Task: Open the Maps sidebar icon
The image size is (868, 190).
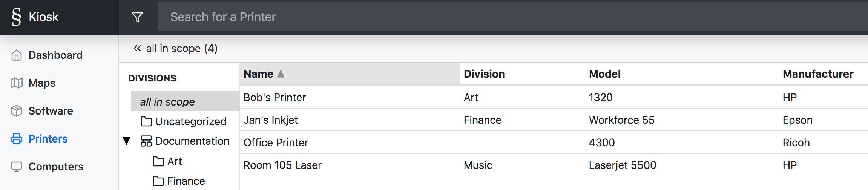Action: (17, 83)
